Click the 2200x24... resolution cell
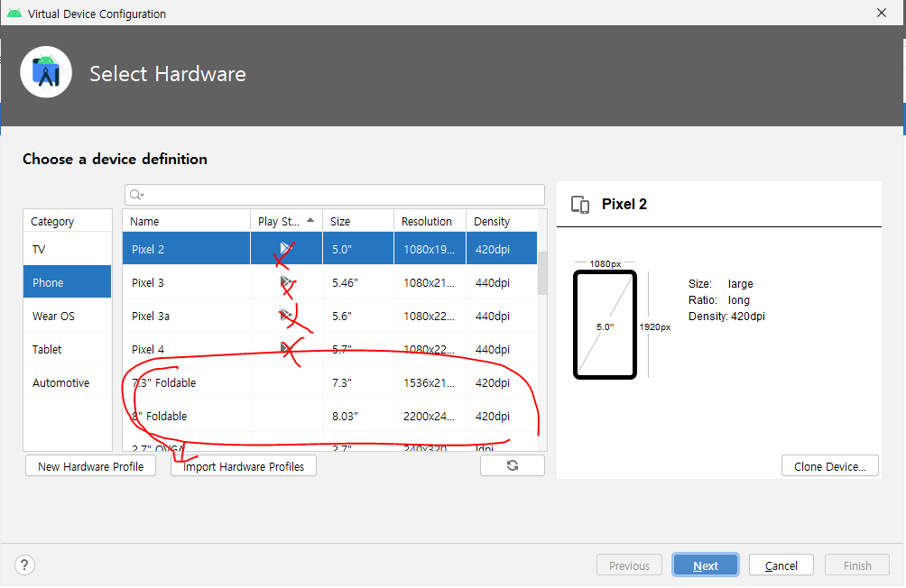This screenshot has height=588, width=906. pos(429,416)
